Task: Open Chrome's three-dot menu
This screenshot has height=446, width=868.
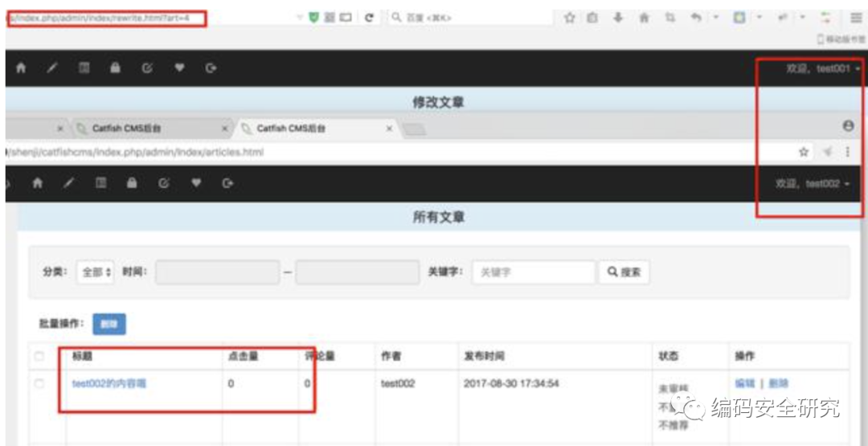Action: 848,152
